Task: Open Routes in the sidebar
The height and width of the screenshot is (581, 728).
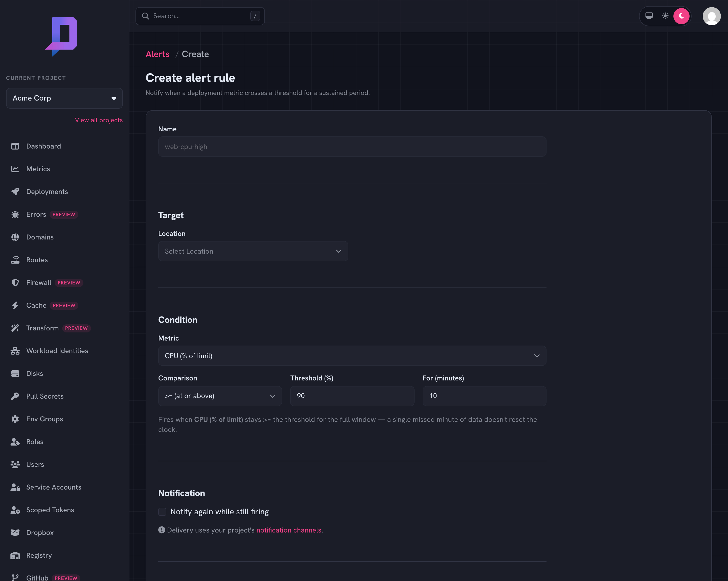Action: [x=37, y=260]
